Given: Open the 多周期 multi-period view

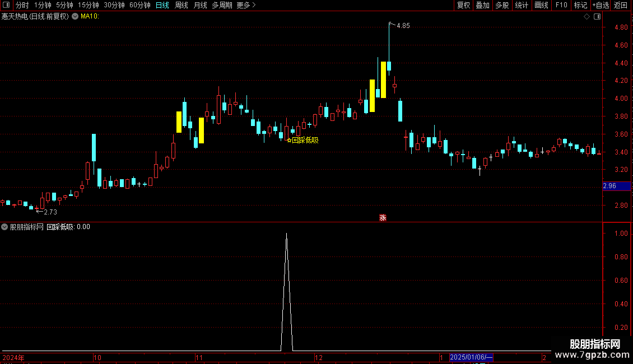Looking at the screenshot, I should click(222, 5).
